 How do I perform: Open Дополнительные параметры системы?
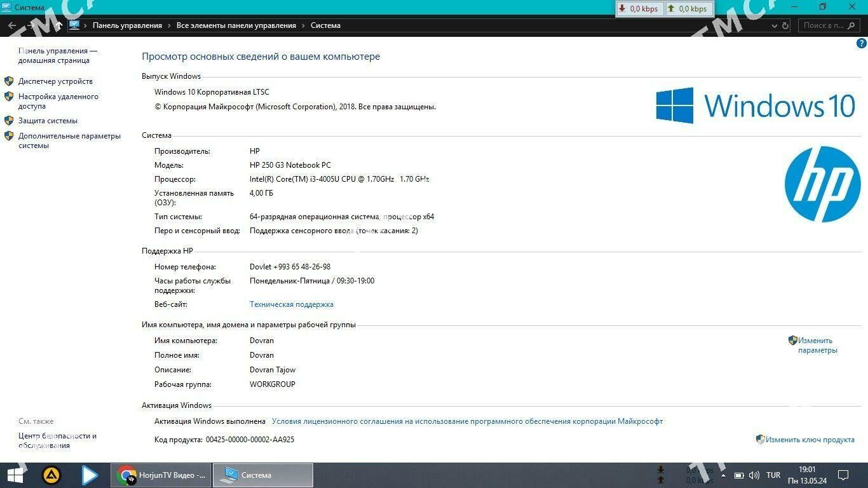pyautogui.click(x=69, y=140)
